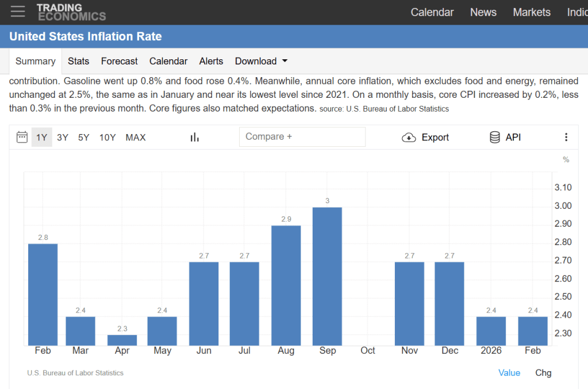Select the 1Y time range

(41, 137)
